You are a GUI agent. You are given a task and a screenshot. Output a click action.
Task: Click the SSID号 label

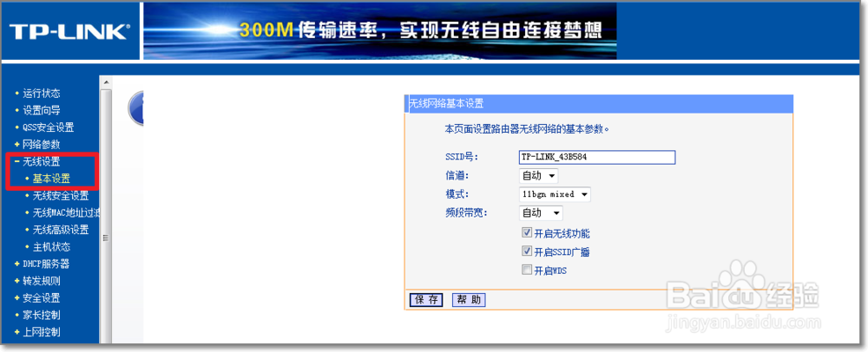[x=462, y=158]
